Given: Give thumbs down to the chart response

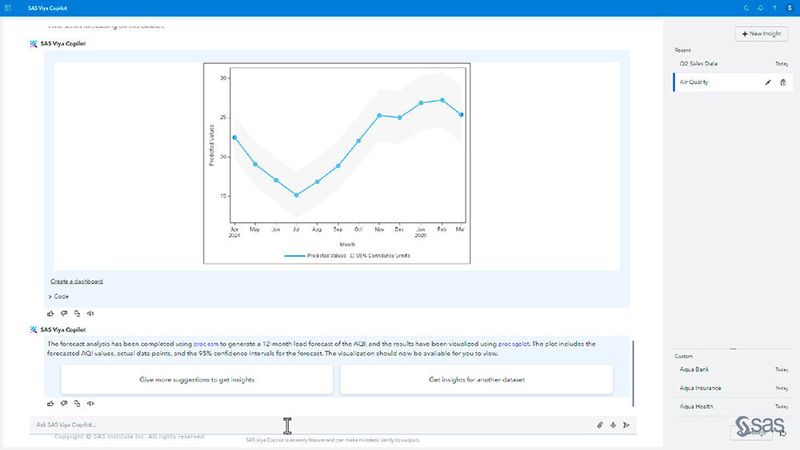Looking at the screenshot, I should [64, 313].
